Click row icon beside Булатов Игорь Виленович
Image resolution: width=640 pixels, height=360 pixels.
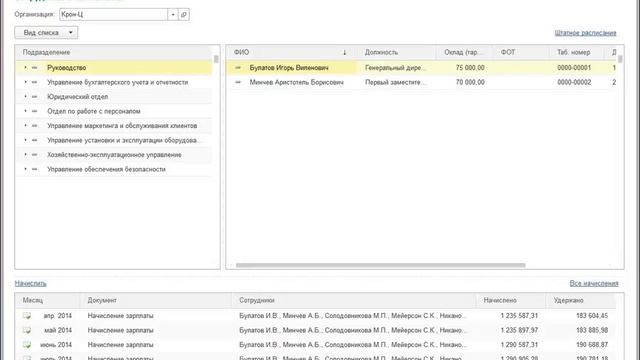238,68
